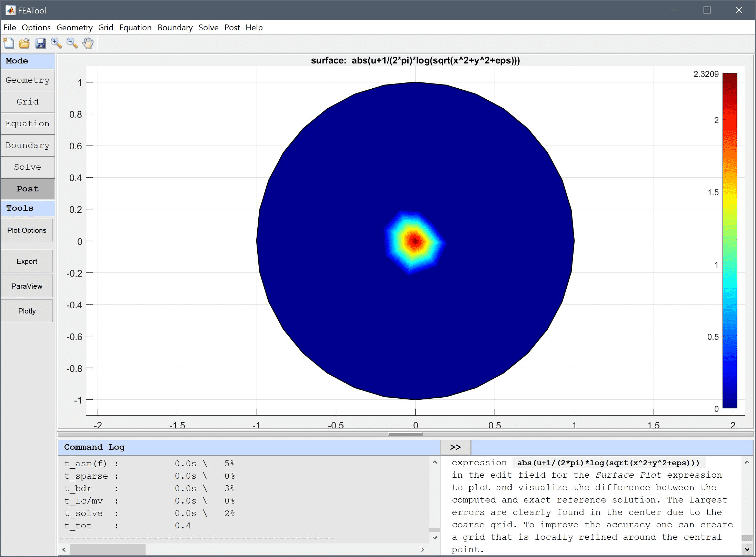This screenshot has height=557, width=756.
Task: Click the help text panel down scroll arrow
Action: pos(747,549)
